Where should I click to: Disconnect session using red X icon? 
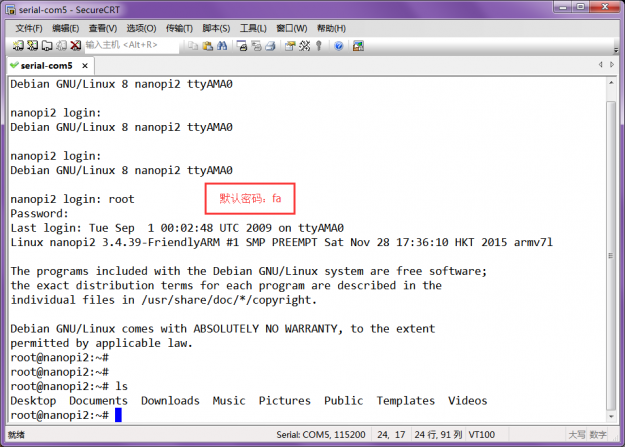coord(75,46)
